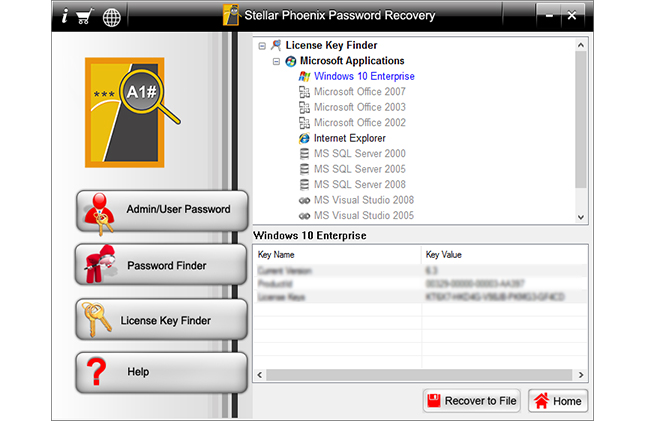The width and height of the screenshot is (645, 421).
Task: Click the tree vertical scrollbar thumb
Action: [x=581, y=119]
